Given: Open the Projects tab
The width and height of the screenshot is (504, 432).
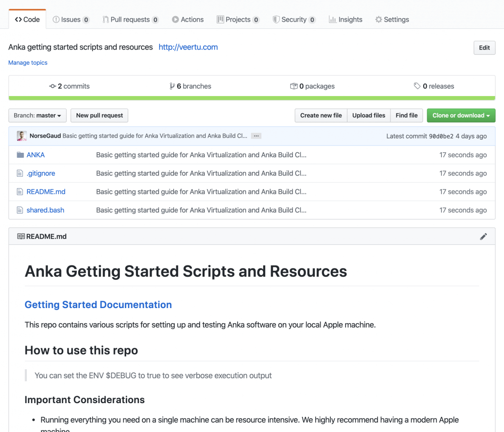Looking at the screenshot, I should coord(238,19).
